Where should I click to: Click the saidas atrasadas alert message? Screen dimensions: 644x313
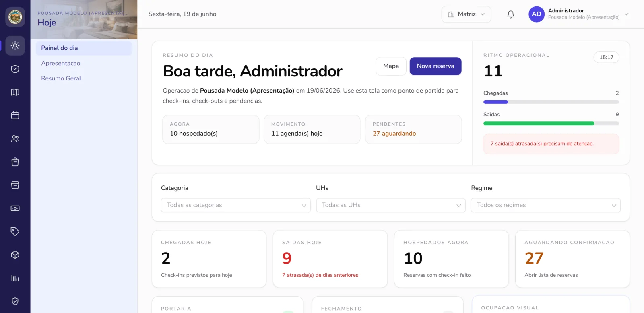pyautogui.click(x=551, y=144)
